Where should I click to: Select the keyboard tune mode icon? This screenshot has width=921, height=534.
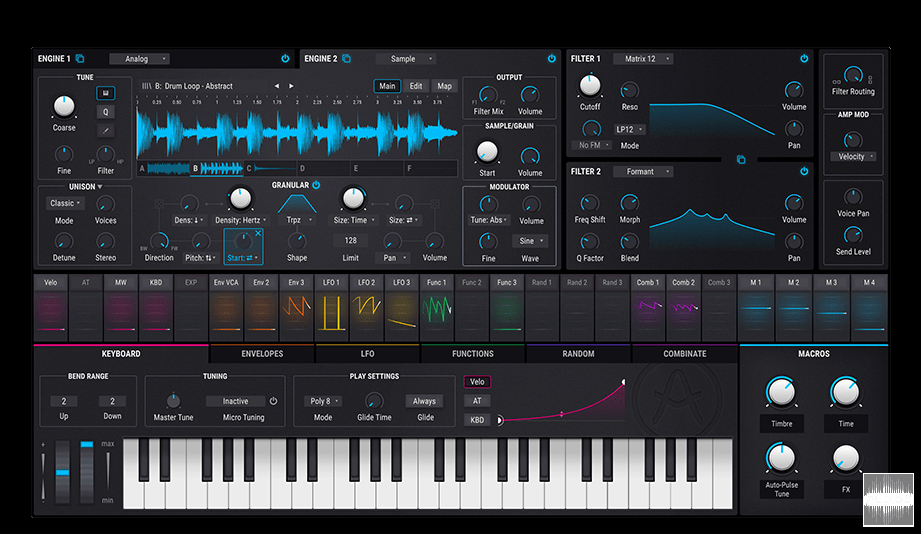click(x=105, y=93)
